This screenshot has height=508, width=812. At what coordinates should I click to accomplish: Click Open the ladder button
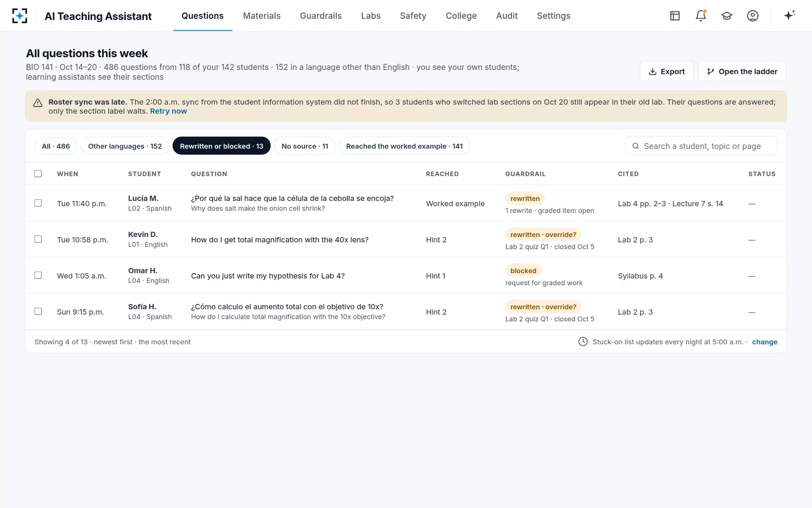tap(742, 72)
